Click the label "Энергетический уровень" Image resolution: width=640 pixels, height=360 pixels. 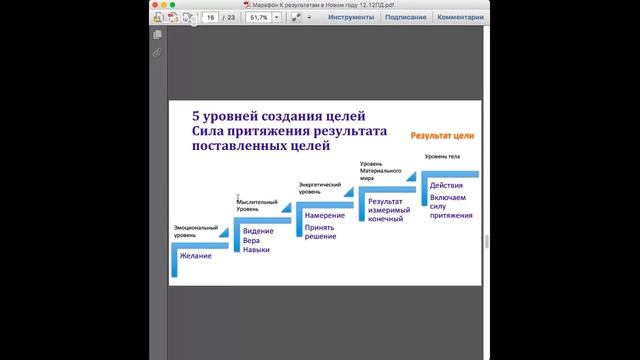pyautogui.click(x=320, y=188)
